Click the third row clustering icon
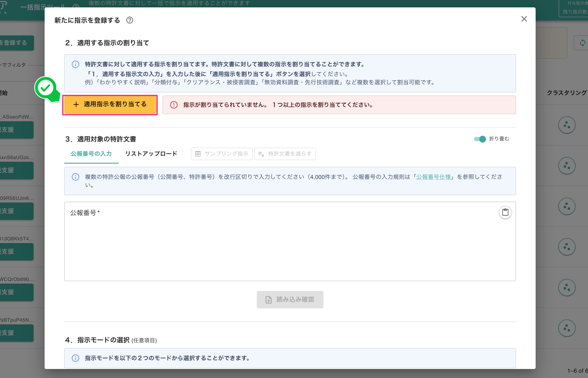Image resolution: width=588 pixels, height=378 pixels. (x=567, y=206)
